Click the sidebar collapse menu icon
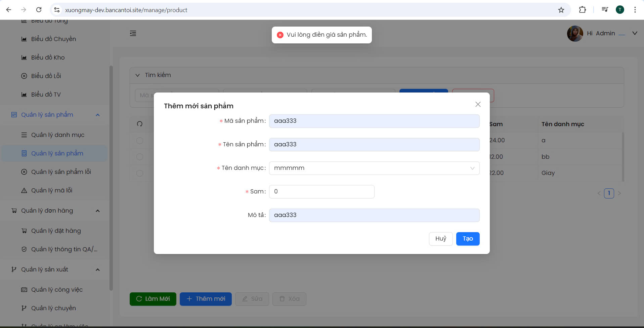This screenshot has width=644, height=328. (x=133, y=33)
